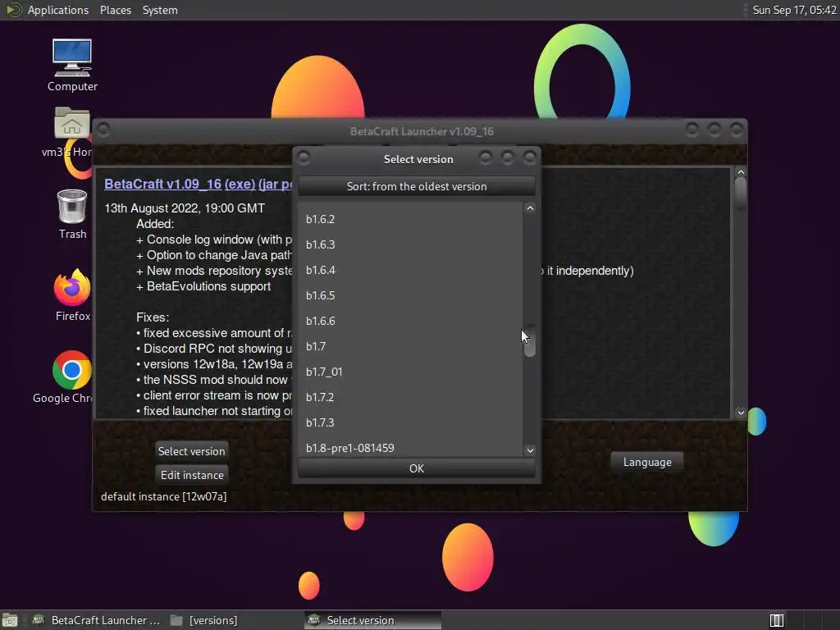The width and height of the screenshot is (840, 630).
Task: Select version b1.7_01 in the list
Action: point(410,372)
